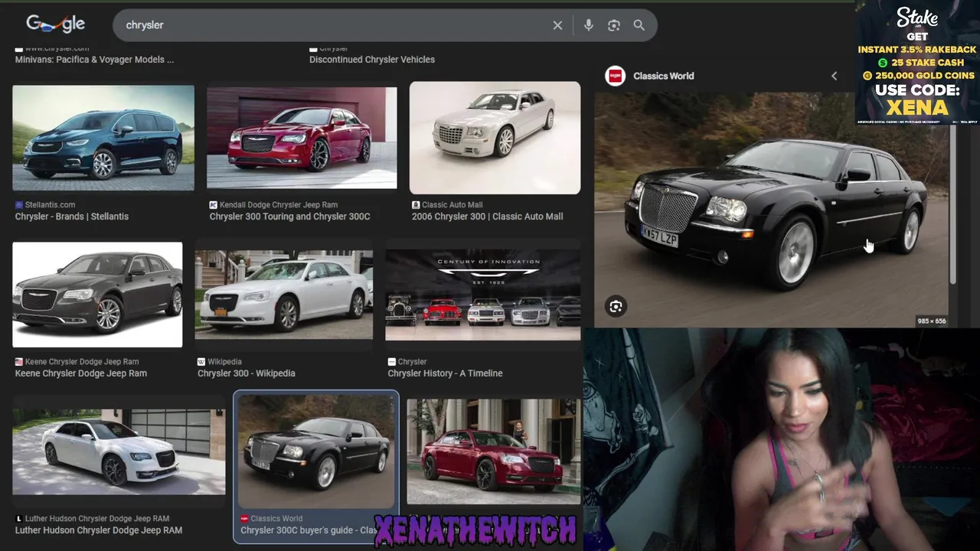
Task: Open 'Chrysler 300C buyer's guide' link
Action: [308, 530]
